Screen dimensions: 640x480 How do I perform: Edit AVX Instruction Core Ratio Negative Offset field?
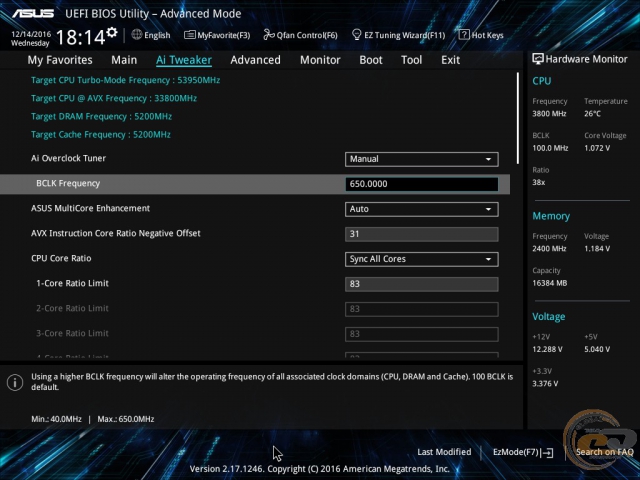(421, 234)
